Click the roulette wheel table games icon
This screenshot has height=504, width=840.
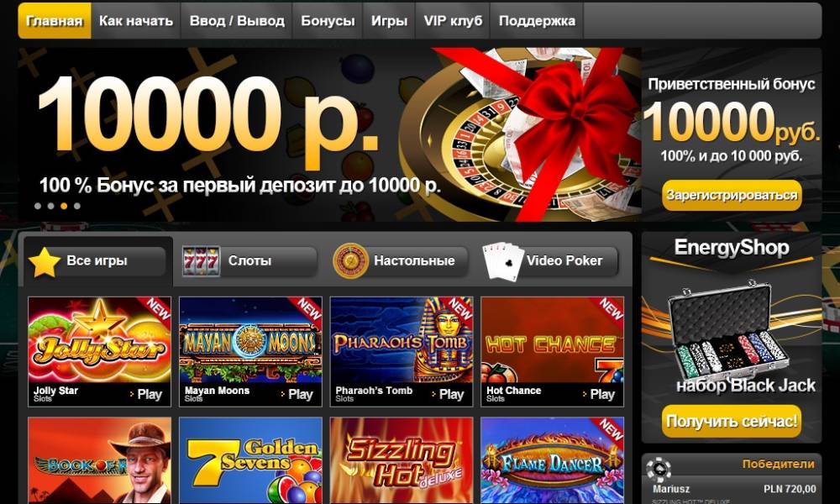click(x=350, y=261)
